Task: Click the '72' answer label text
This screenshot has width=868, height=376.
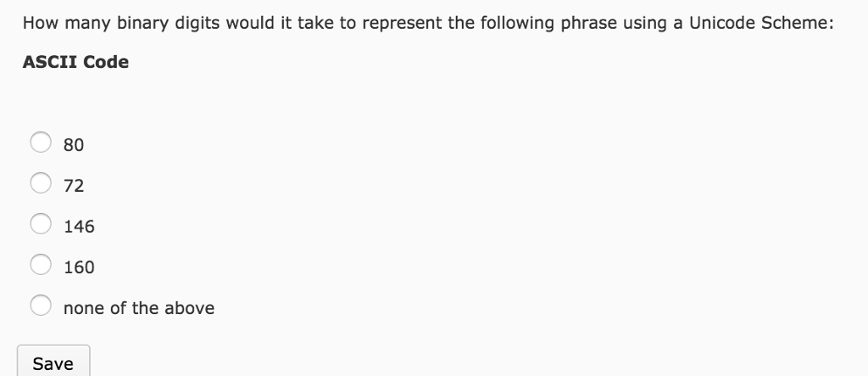Action: coord(74,186)
